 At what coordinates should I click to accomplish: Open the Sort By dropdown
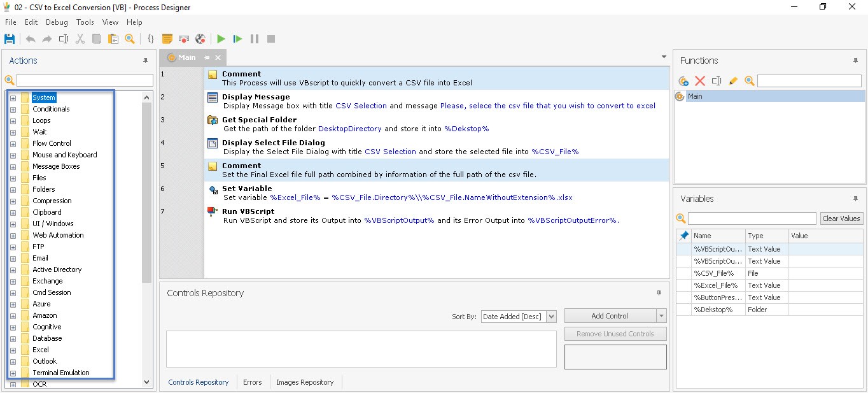[x=551, y=316]
